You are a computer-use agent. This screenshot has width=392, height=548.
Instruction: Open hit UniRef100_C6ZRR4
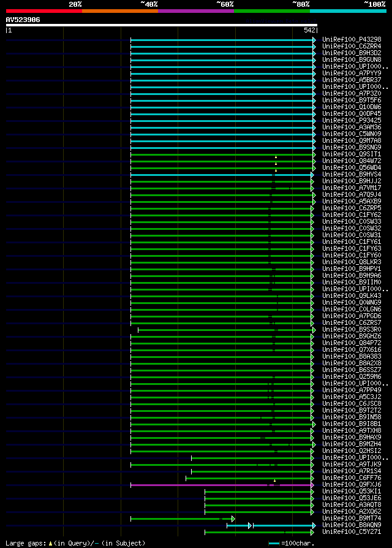click(352, 46)
